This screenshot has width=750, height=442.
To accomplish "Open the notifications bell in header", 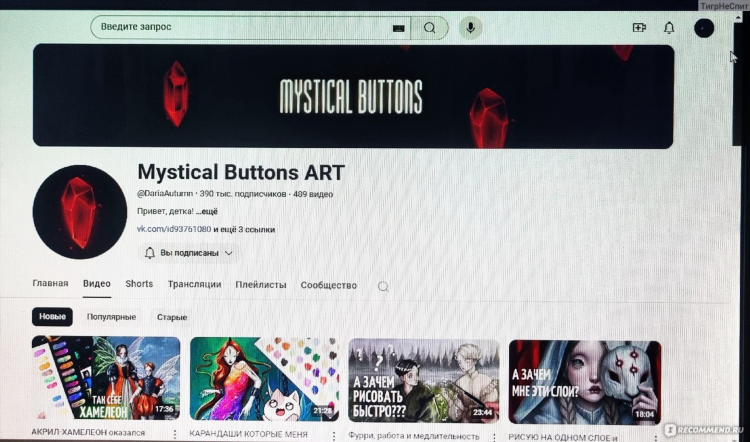I will tap(669, 28).
